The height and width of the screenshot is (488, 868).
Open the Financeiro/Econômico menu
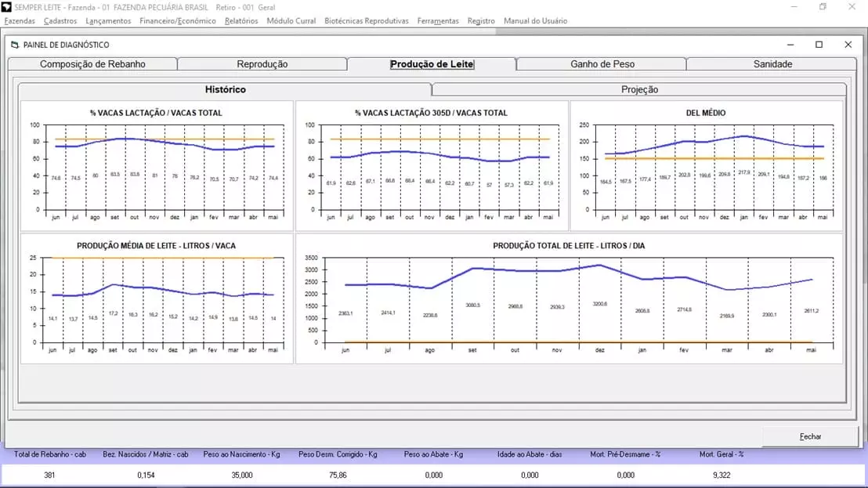pyautogui.click(x=177, y=21)
